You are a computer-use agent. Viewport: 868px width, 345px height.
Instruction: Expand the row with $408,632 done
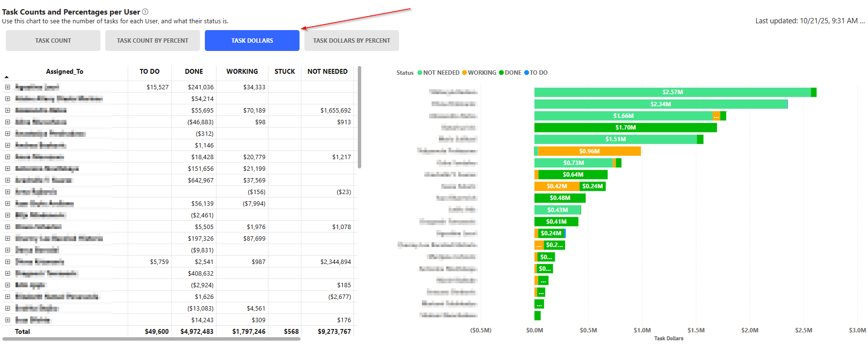coord(8,273)
